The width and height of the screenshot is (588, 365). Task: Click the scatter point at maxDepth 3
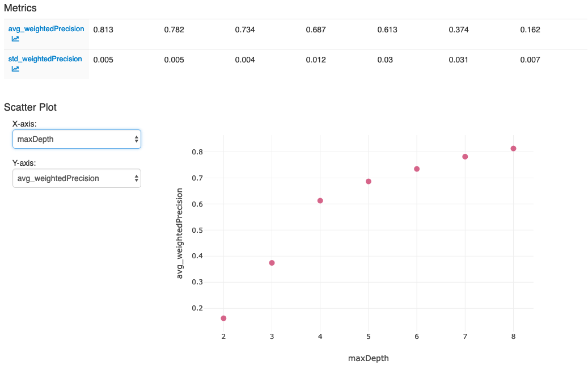[272, 263]
